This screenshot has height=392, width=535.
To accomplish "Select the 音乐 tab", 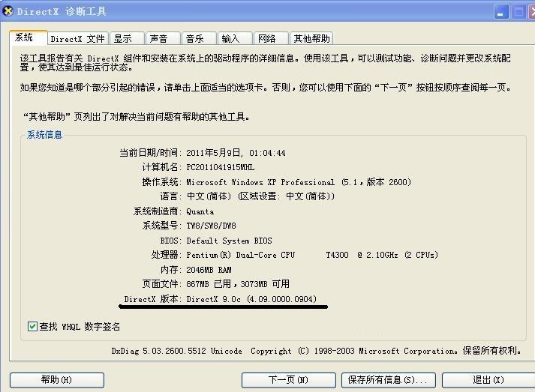I will coord(199,38).
